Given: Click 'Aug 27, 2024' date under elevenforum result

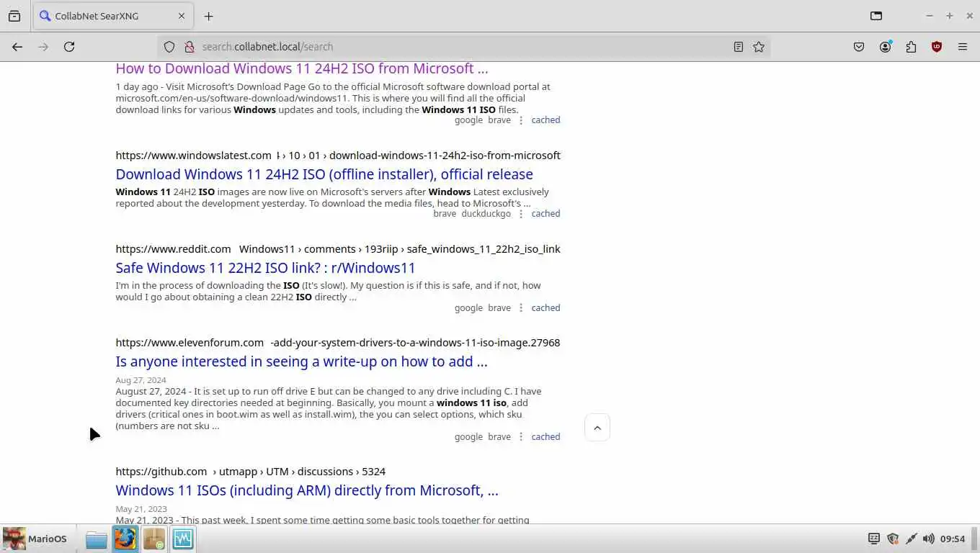Looking at the screenshot, I should click(141, 380).
